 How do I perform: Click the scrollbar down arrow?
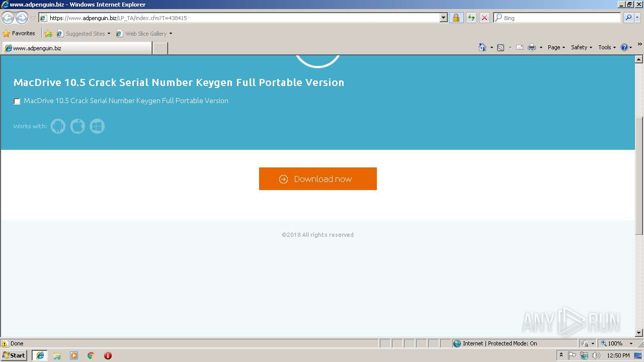point(639,333)
